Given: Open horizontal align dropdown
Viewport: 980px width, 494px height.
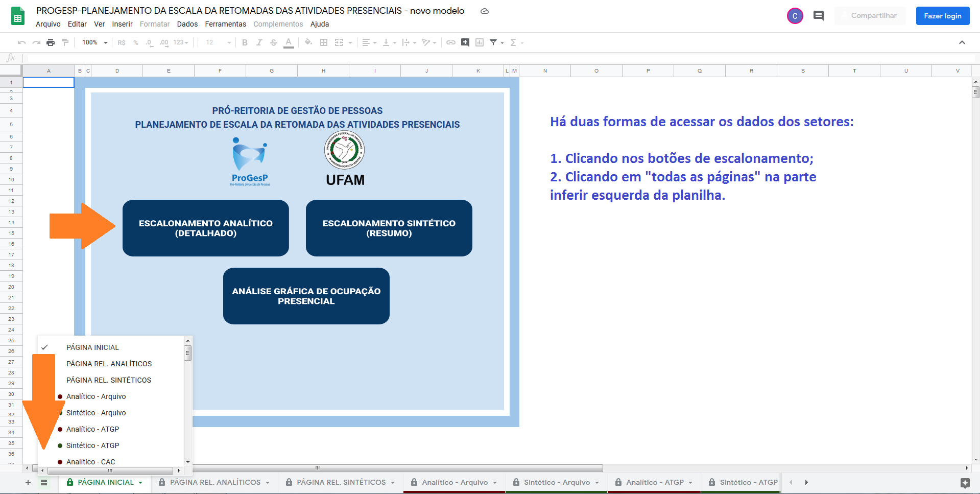Looking at the screenshot, I should (x=369, y=42).
